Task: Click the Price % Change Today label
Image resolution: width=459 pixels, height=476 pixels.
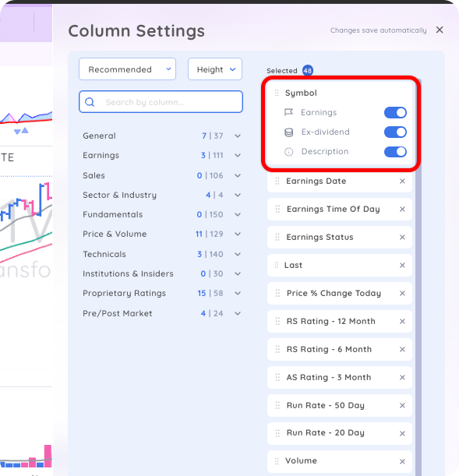Action: pyautogui.click(x=334, y=293)
